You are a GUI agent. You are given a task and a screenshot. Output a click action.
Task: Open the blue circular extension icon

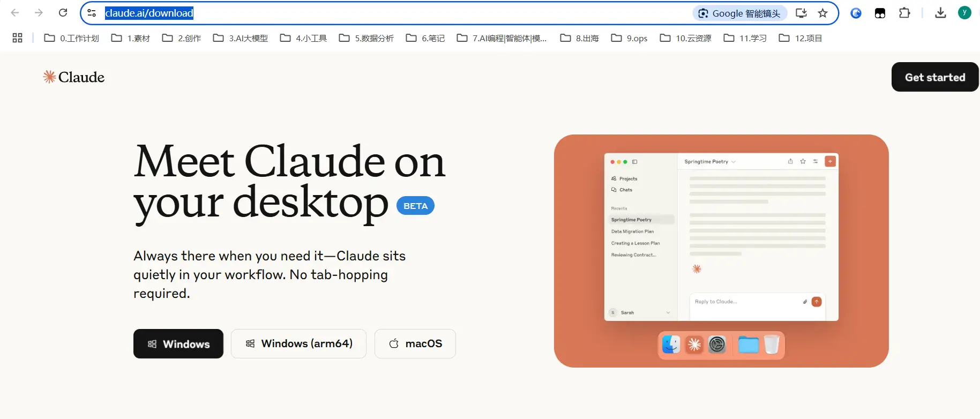(x=856, y=13)
